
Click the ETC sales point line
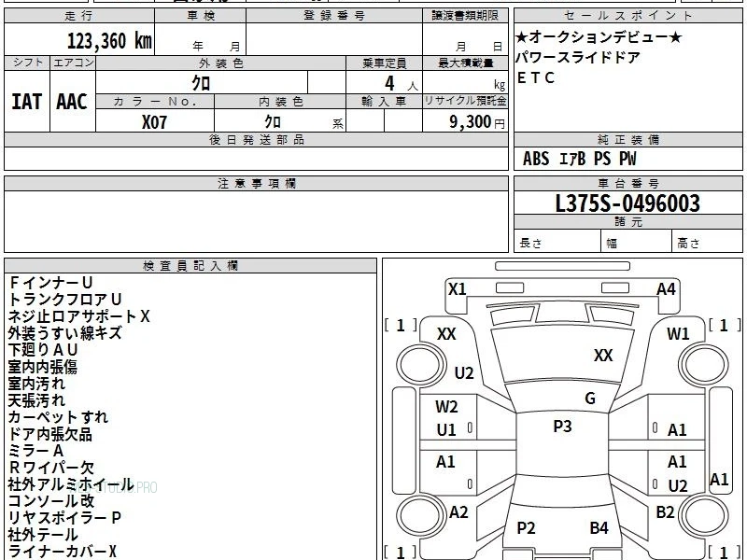(x=536, y=77)
